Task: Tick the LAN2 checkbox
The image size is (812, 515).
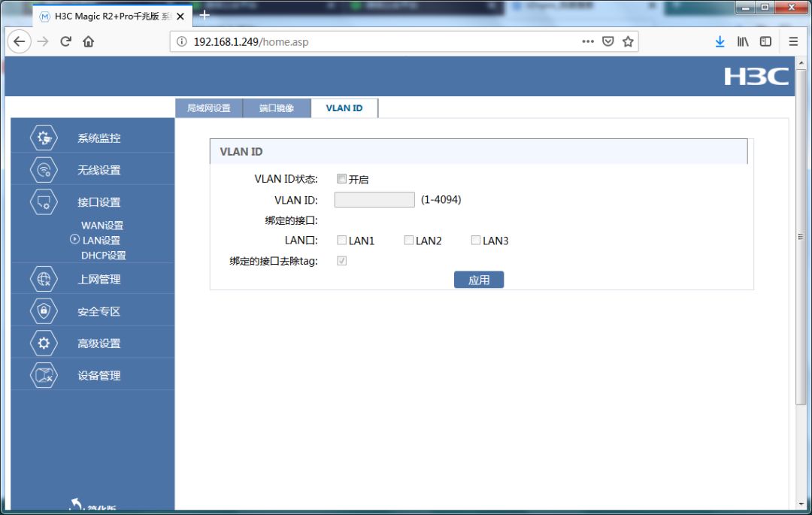Action: point(408,240)
